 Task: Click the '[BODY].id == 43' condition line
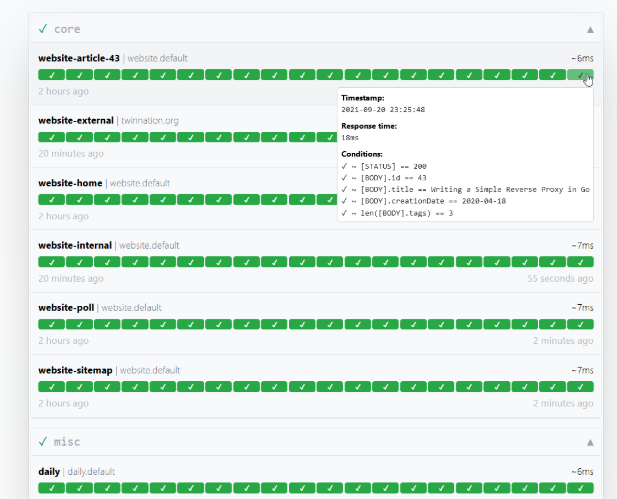(384, 178)
